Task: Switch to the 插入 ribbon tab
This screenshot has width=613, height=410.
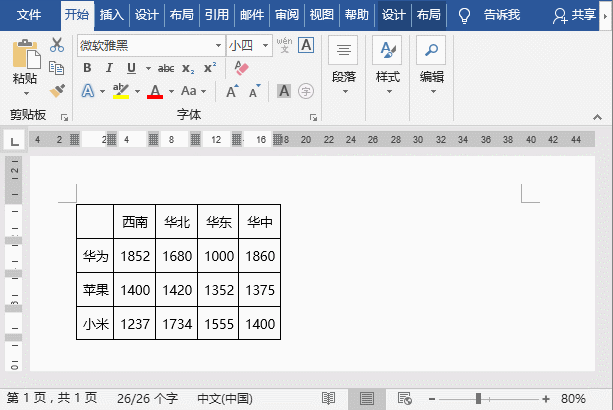Action: click(112, 15)
